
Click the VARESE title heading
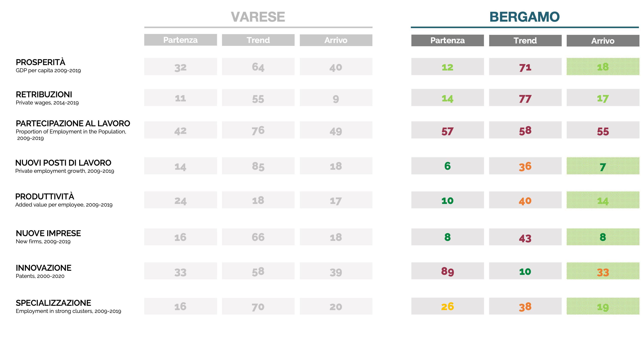tap(258, 17)
